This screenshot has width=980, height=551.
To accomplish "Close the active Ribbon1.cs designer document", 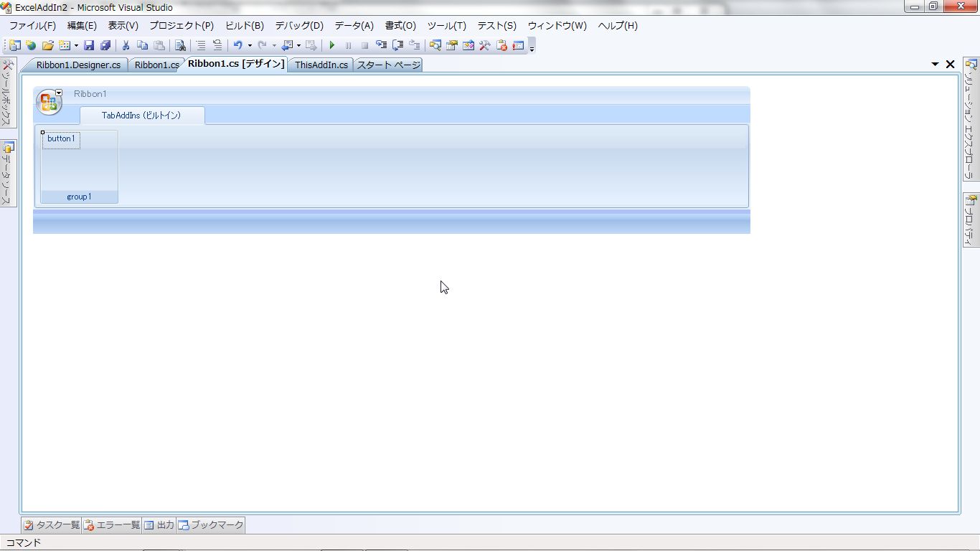I will point(951,65).
